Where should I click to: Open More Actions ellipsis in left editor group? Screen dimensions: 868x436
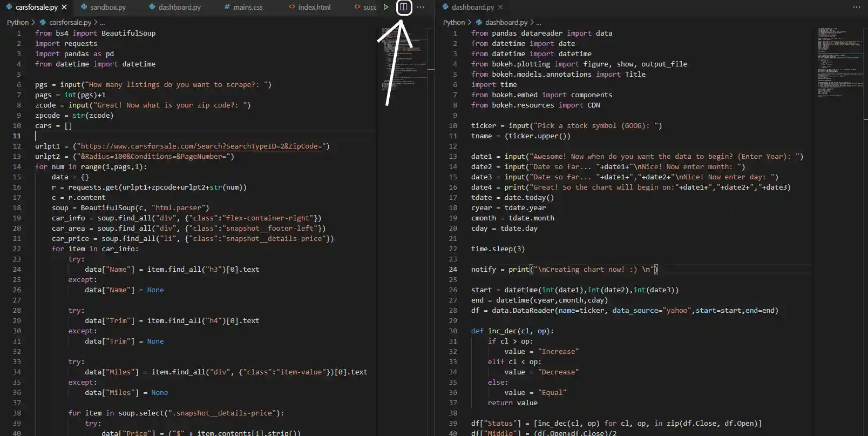point(421,7)
